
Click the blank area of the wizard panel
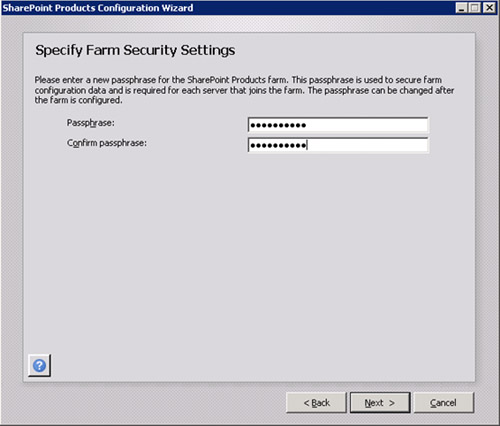(x=249, y=253)
